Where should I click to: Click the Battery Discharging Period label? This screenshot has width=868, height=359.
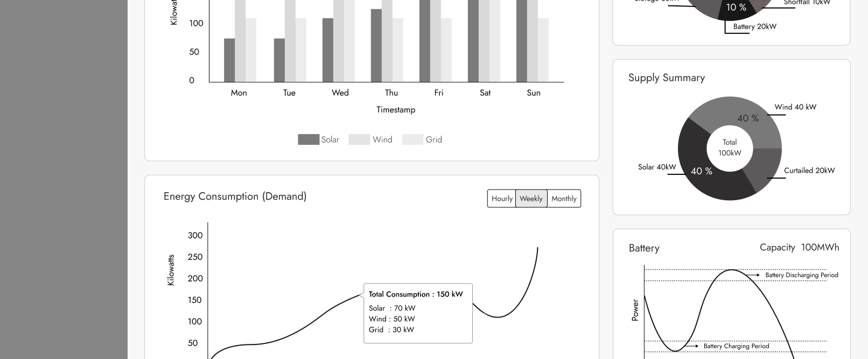801,275
